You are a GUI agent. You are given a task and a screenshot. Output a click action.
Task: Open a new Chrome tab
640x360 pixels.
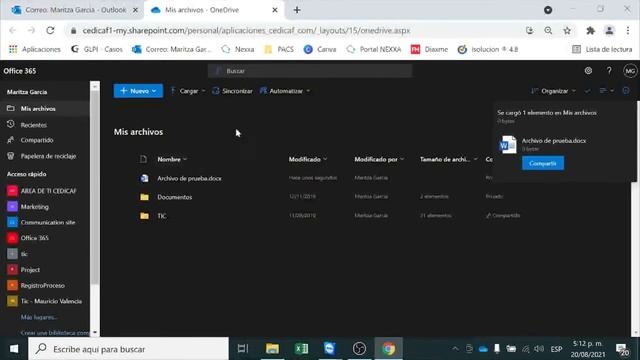pos(297,10)
